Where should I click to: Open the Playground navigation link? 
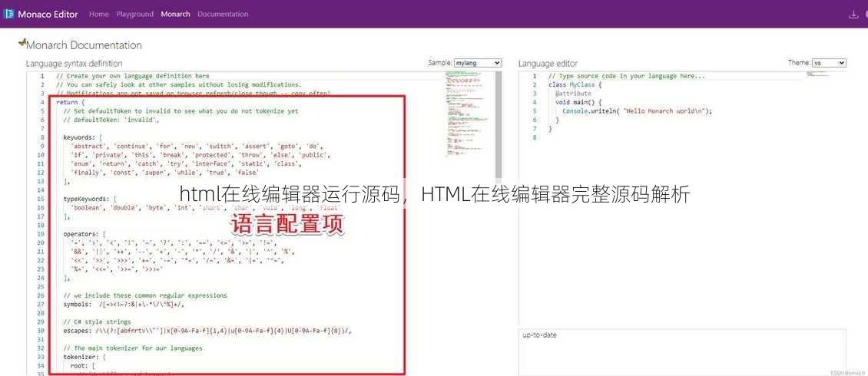134,14
